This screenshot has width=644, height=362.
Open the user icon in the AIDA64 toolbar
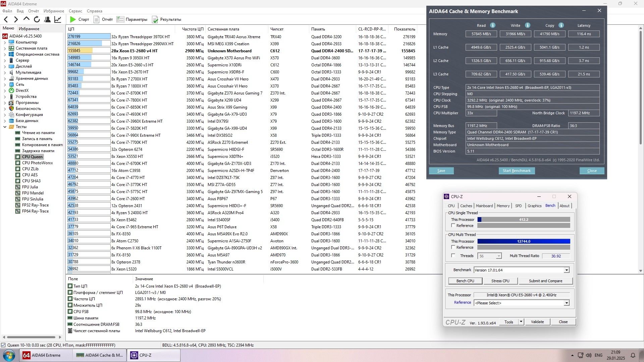pyautogui.click(x=47, y=19)
